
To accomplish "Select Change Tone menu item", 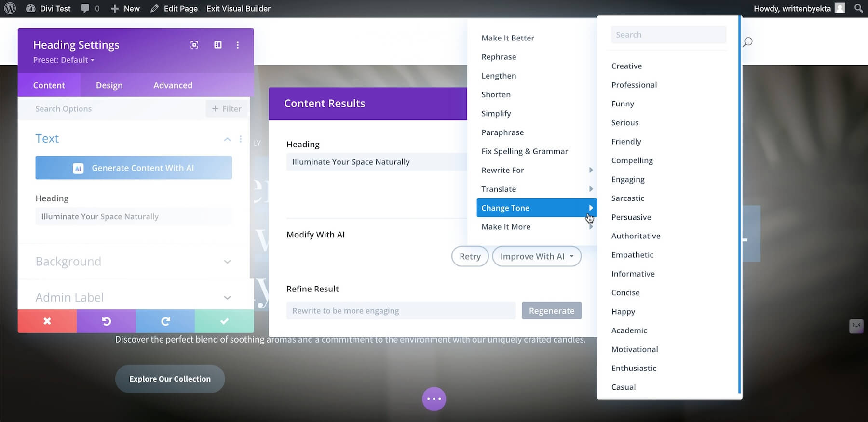I will coord(537,208).
